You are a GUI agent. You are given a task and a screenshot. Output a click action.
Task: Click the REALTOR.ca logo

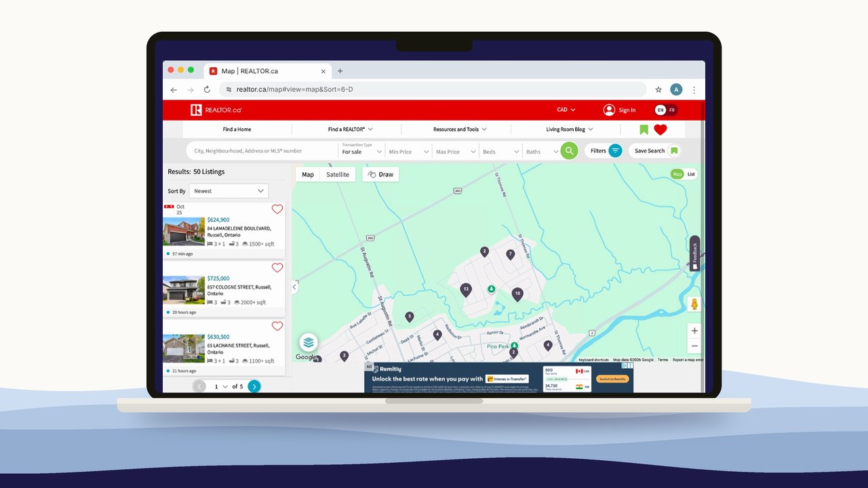pos(216,110)
